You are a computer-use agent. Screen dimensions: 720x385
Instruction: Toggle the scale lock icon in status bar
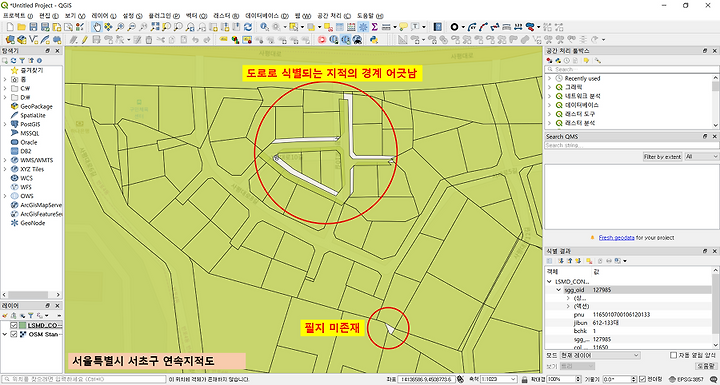pyautogui.click(x=524, y=379)
